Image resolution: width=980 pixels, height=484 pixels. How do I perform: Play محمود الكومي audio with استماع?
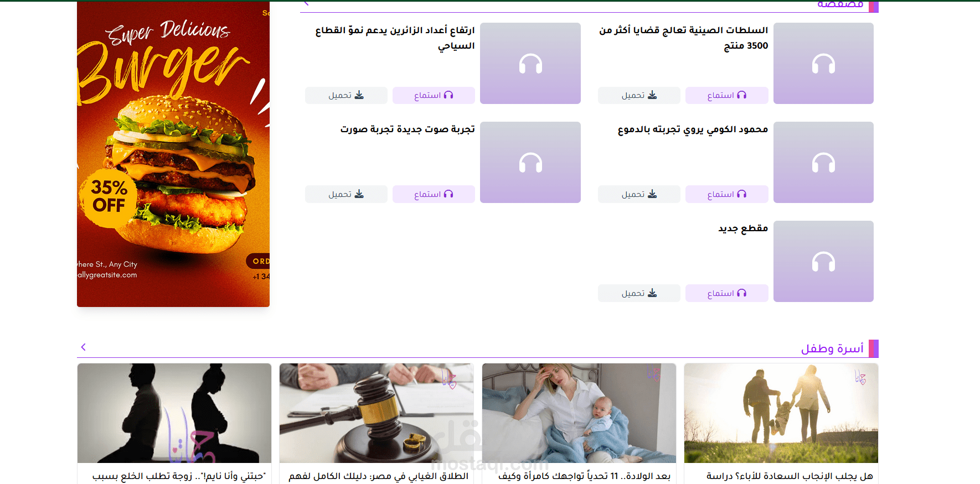pyautogui.click(x=726, y=194)
